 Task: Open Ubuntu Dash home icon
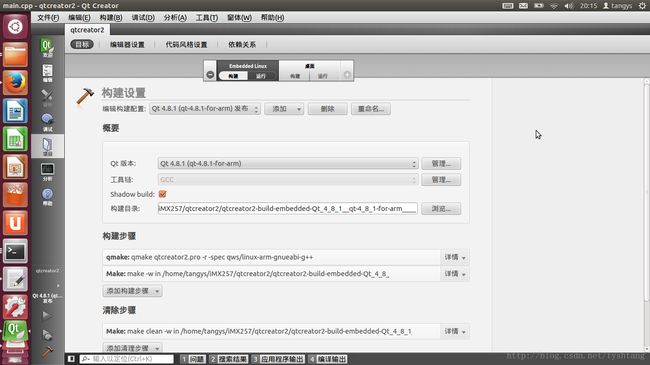point(15,27)
